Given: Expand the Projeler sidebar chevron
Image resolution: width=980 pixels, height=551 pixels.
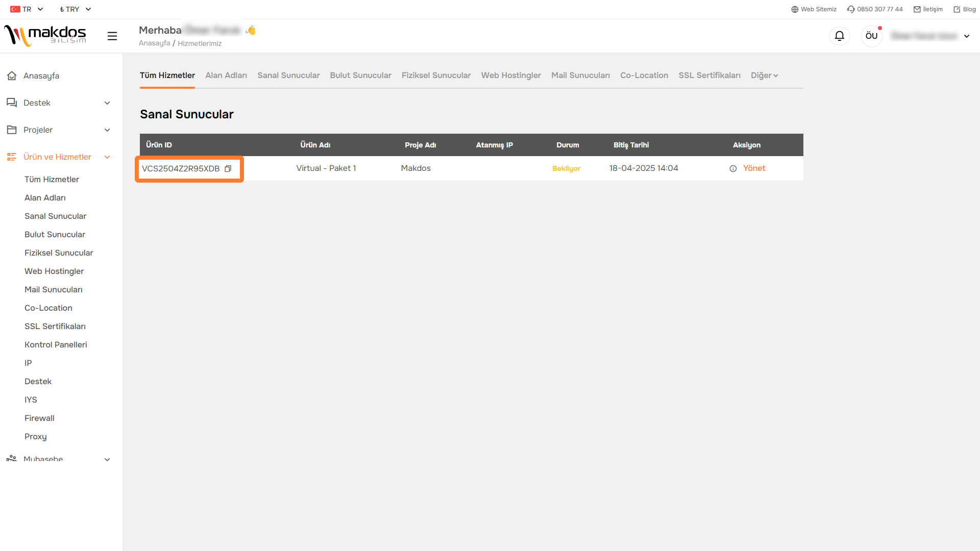Looking at the screenshot, I should coord(107,130).
